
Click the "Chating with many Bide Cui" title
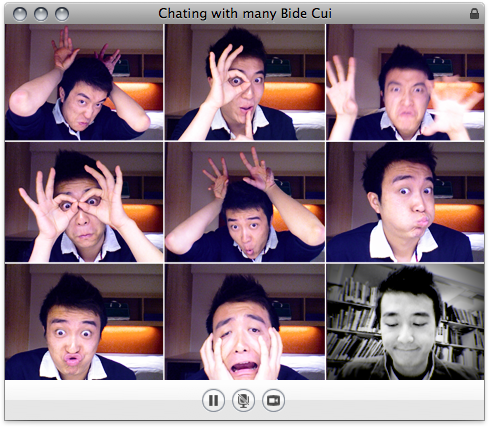point(245,14)
